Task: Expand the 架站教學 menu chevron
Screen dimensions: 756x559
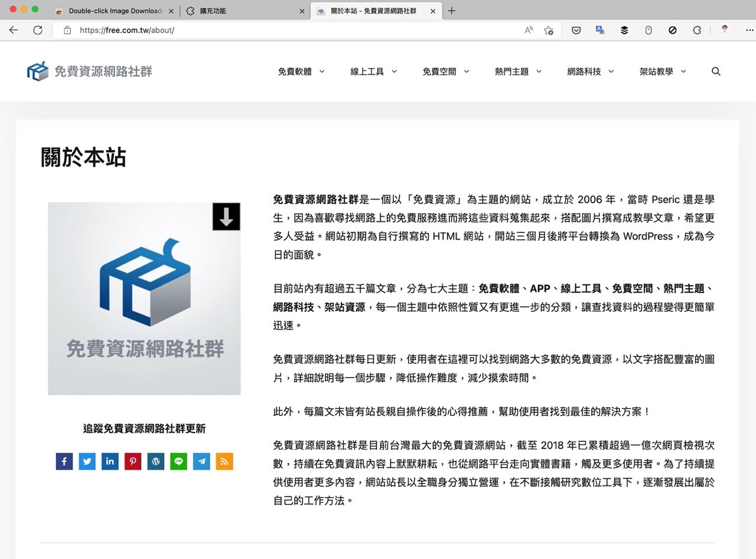Action: (683, 71)
